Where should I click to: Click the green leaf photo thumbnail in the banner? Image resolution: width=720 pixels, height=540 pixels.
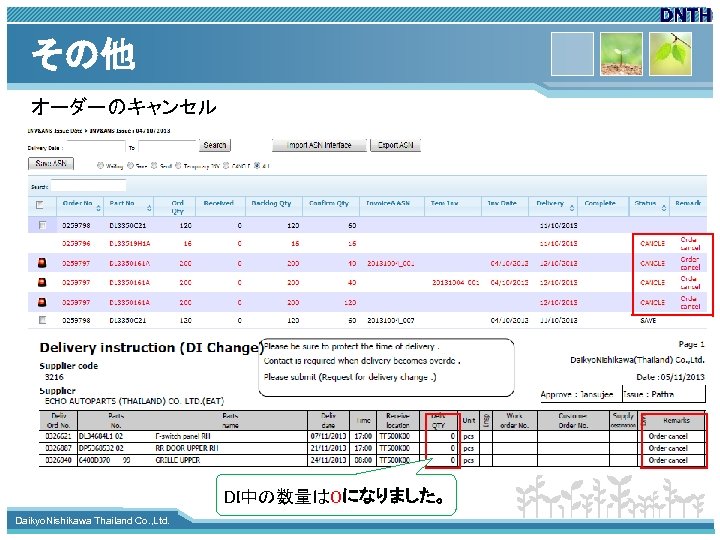670,54
